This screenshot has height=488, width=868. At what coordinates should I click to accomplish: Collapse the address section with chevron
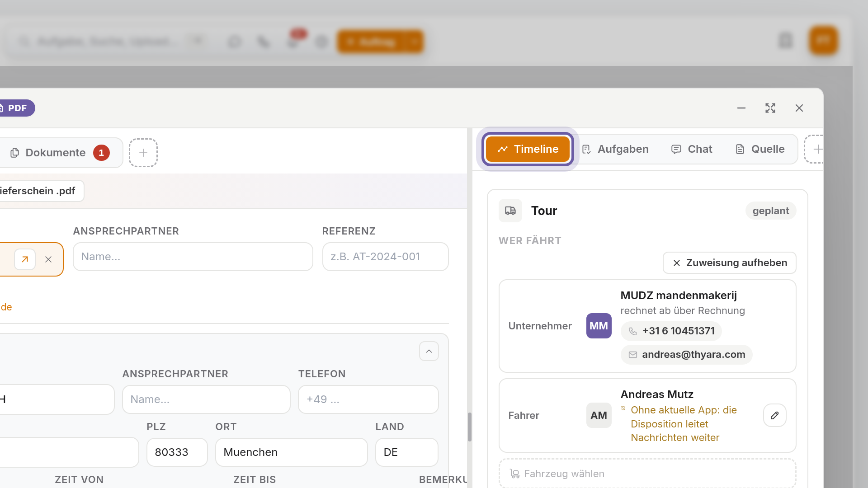(x=429, y=351)
